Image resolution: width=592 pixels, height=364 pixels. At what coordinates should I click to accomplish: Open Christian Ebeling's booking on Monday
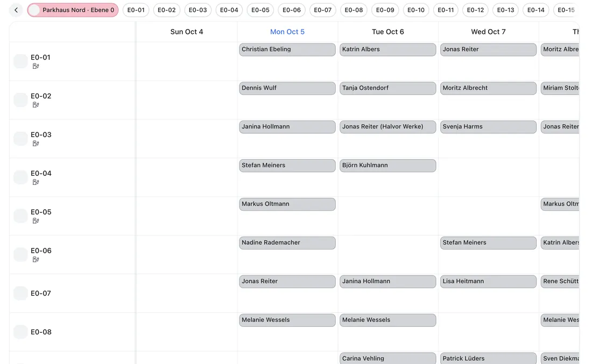tap(287, 49)
